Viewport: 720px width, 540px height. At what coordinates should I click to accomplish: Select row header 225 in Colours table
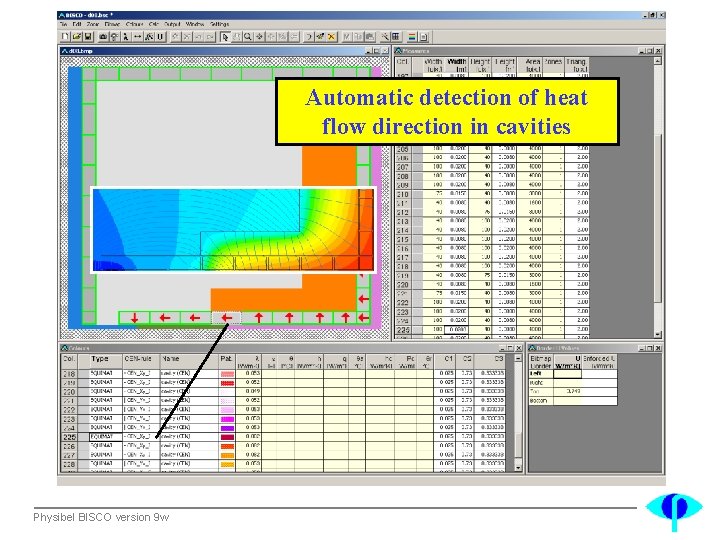[x=69, y=437]
